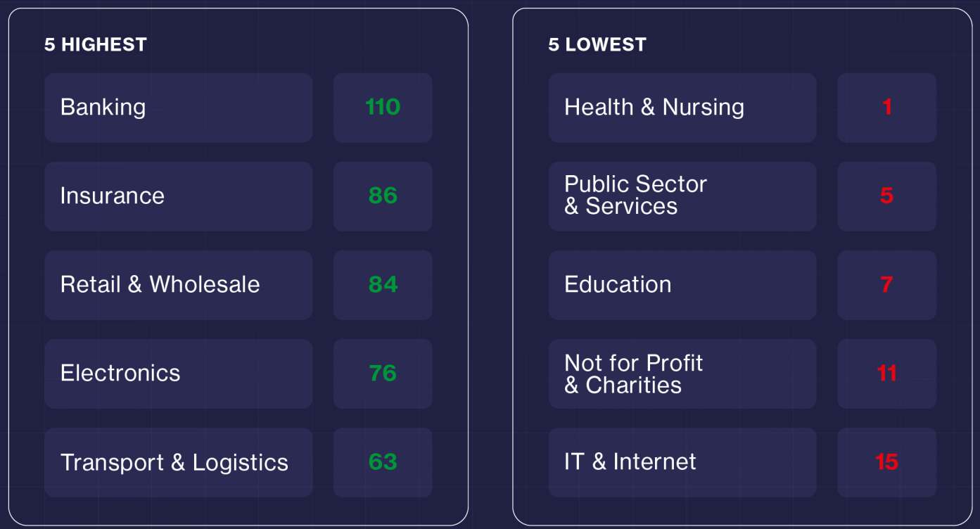Click the red 15 score value

886,462
